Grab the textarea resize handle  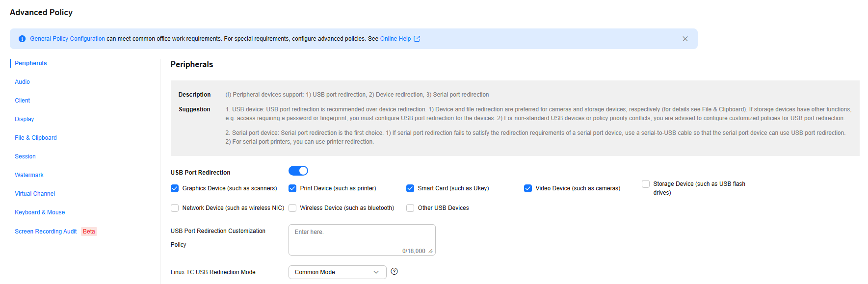pos(430,251)
